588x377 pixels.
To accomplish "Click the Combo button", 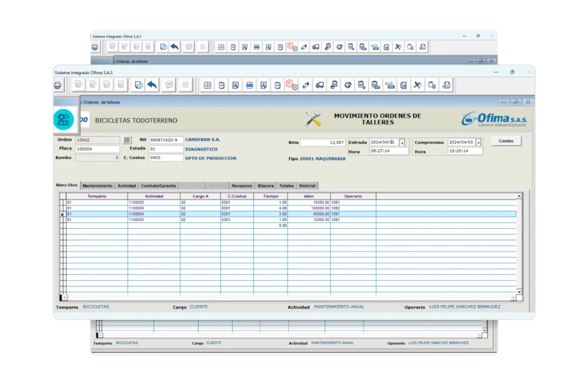I will point(506,141).
